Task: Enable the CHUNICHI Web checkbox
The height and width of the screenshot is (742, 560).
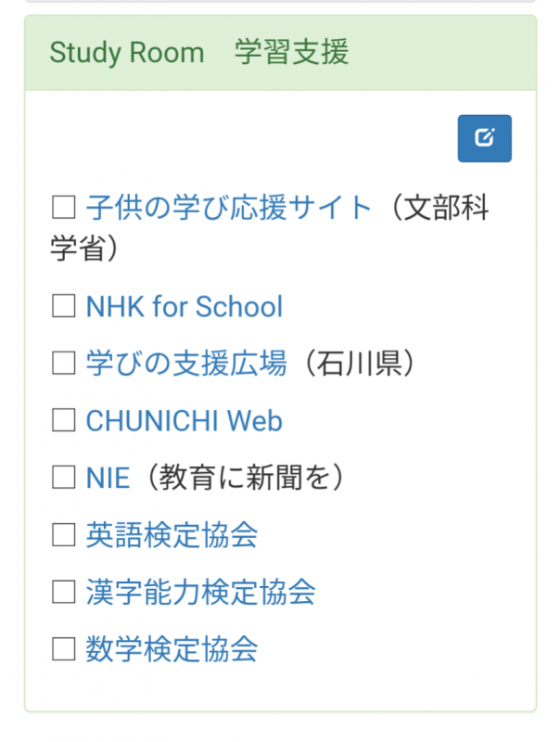Action: tap(63, 421)
